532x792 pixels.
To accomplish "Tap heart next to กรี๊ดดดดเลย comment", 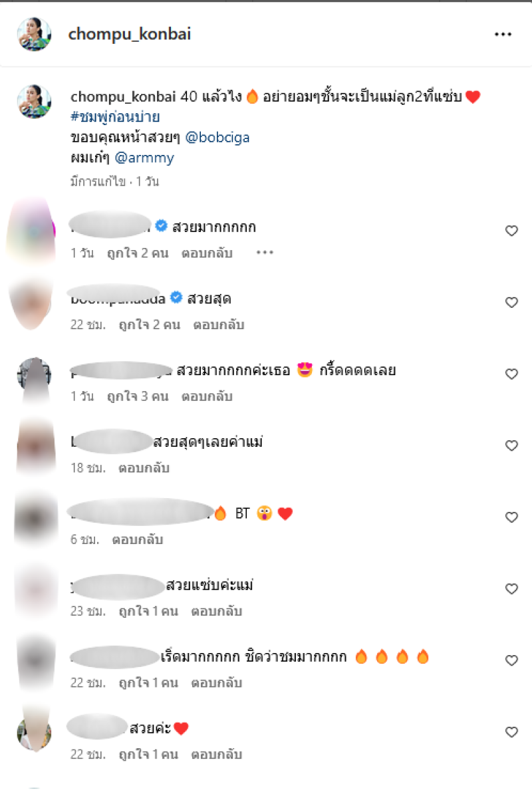I will [511, 374].
